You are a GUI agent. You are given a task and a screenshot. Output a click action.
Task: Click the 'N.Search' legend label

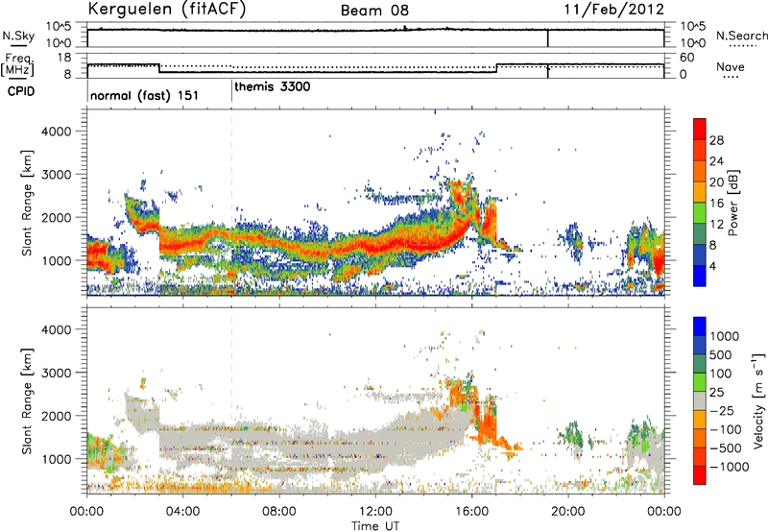pyautogui.click(x=741, y=36)
